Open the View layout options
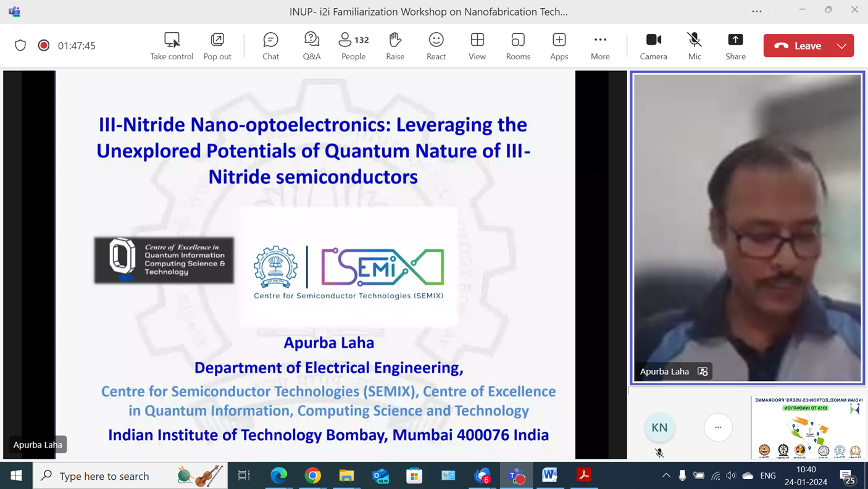This screenshot has height=489, width=868. (477, 46)
